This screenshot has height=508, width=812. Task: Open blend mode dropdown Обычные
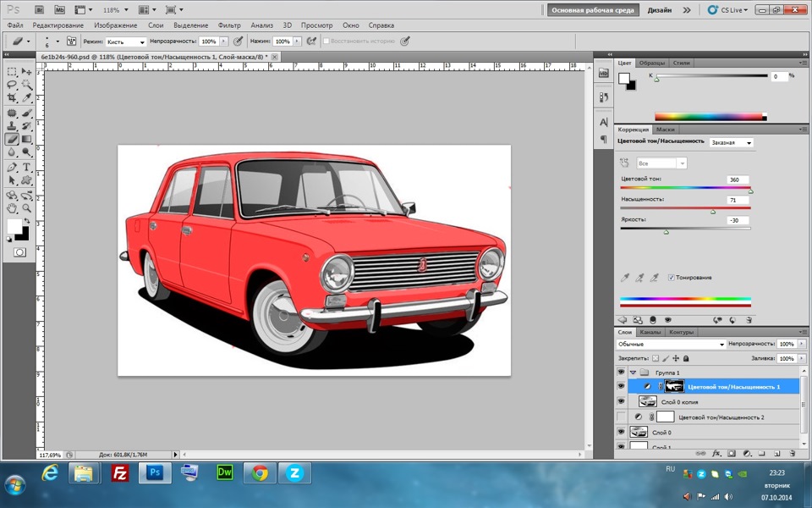(x=671, y=345)
